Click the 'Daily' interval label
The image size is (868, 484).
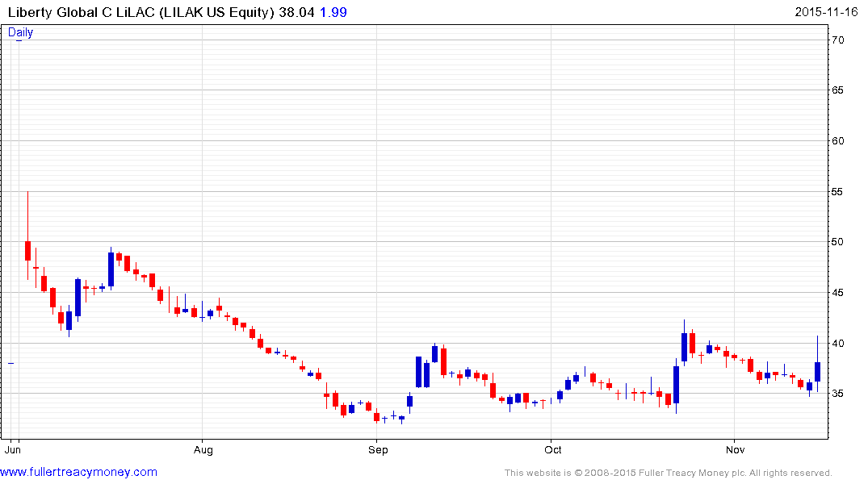[20, 32]
